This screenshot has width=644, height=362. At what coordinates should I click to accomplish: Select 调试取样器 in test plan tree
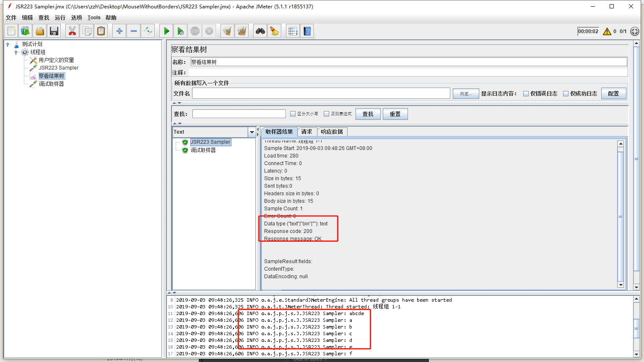[x=51, y=84]
